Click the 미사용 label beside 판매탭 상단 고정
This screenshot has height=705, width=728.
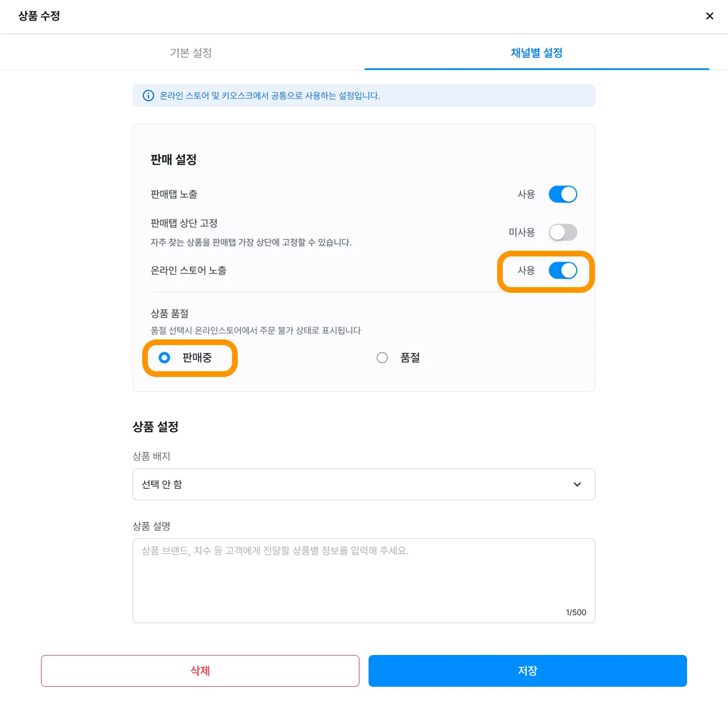[x=522, y=233]
